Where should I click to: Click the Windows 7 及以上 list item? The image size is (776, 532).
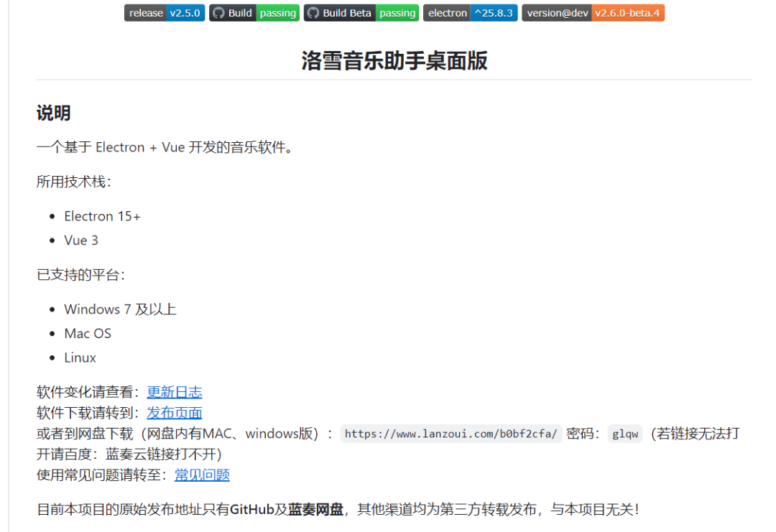click(120, 309)
